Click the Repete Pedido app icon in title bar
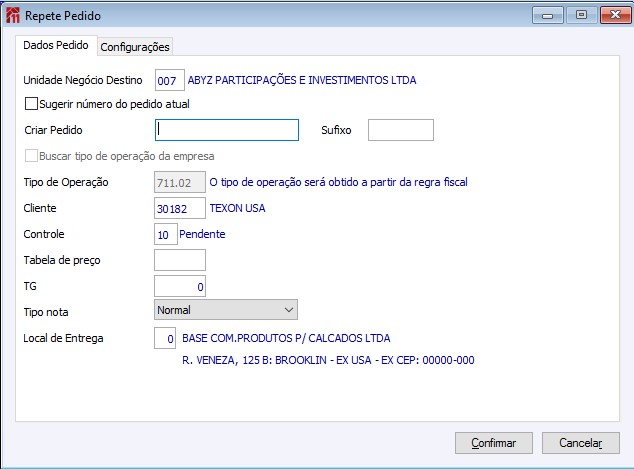Viewport: 634px width, 469px height. (13, 15)
